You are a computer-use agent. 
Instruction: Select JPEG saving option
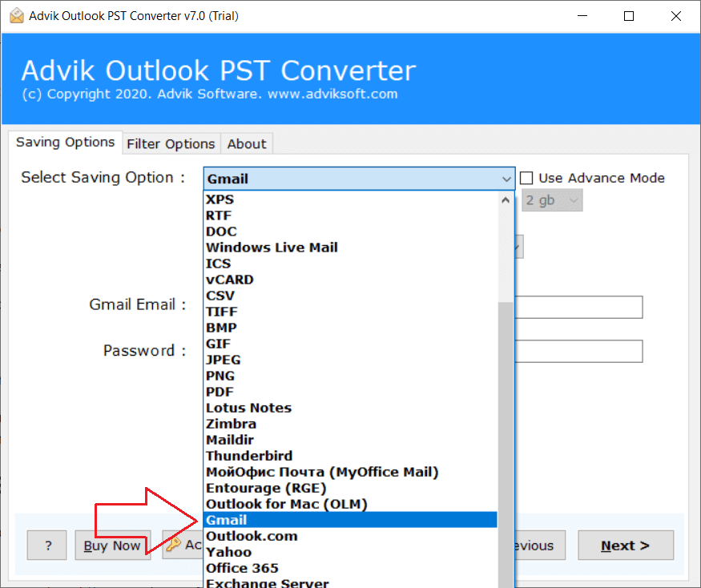point(351,360)
